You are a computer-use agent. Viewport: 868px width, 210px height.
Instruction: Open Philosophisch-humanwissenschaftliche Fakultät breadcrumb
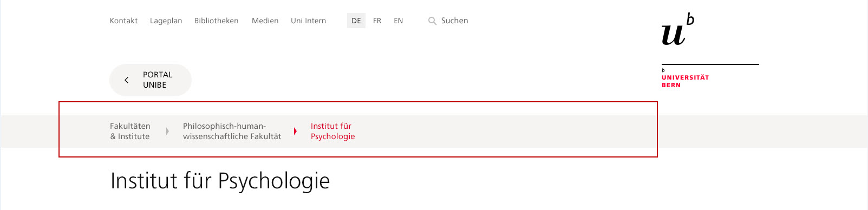[x=232, y=131]
